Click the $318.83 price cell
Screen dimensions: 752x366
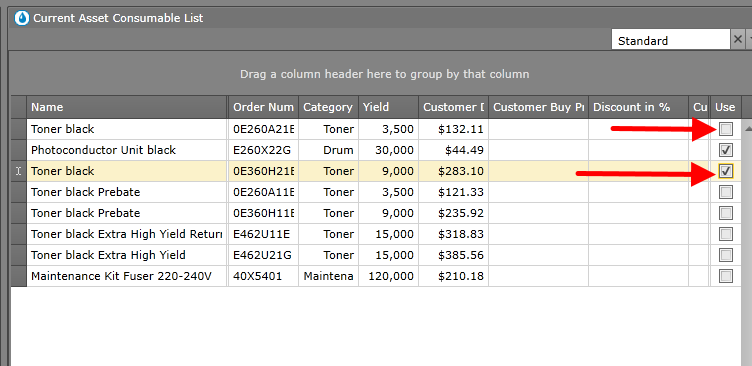[454, 234]
